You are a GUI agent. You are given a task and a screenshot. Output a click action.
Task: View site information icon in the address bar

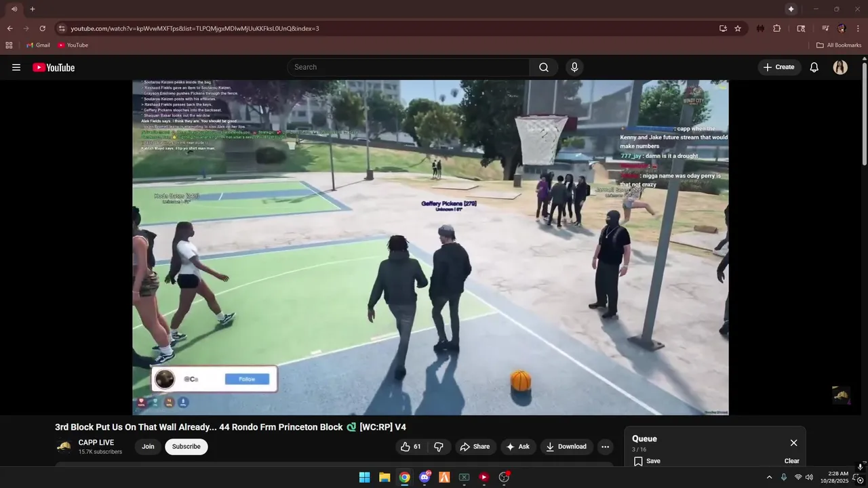[62, 28]
